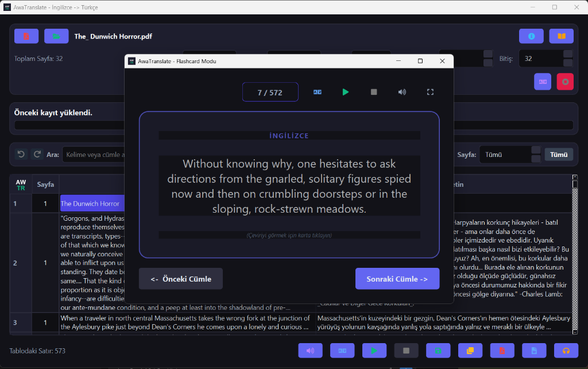Click the flashcard to reveal the translation

pyautogui.click(x=289, y=184)
